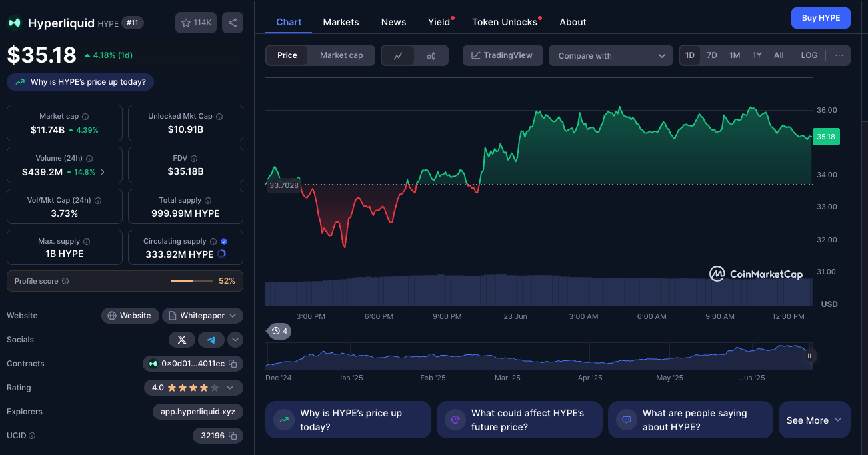Set chart range to 1Y
This screenshot has height=455, width=868.
point(757,55)
